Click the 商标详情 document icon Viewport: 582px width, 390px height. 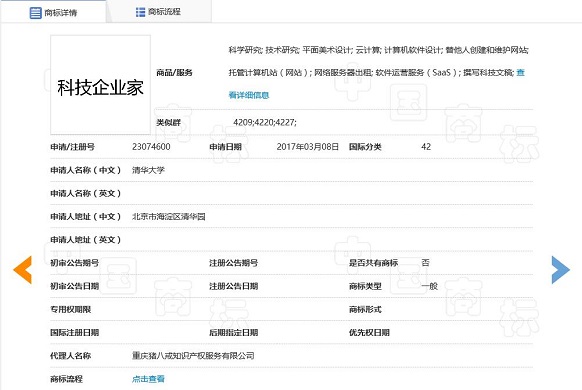35,13
